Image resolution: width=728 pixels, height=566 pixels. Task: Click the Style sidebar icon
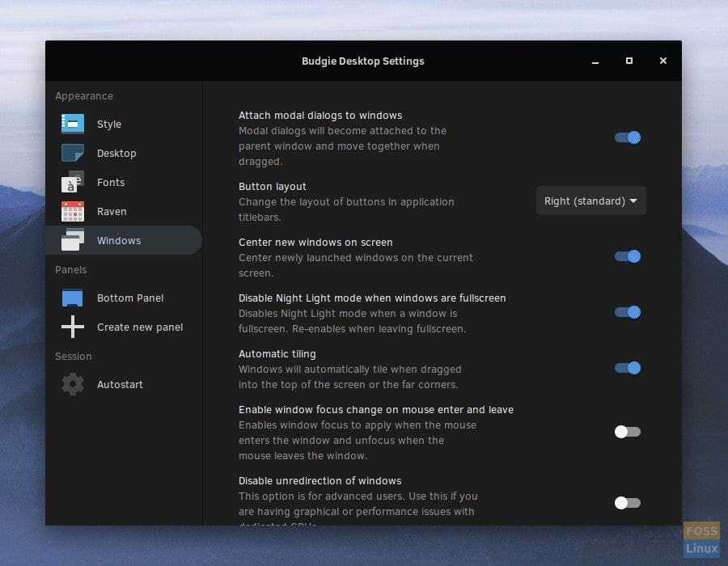[x=73, y=124]
